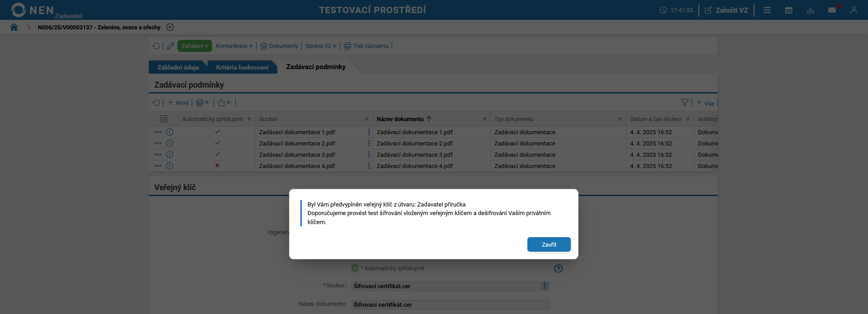Click the pencil edit icon in the toolbar

click(171, 46)
